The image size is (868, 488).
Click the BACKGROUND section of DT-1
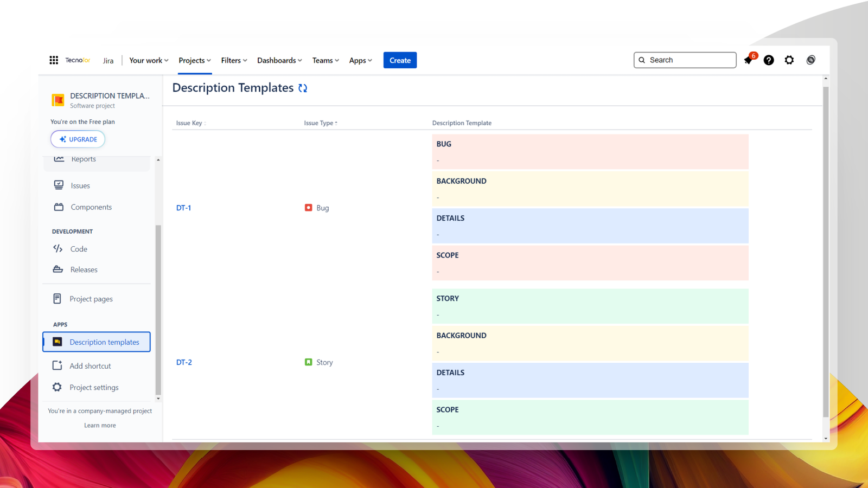point(590,189)
